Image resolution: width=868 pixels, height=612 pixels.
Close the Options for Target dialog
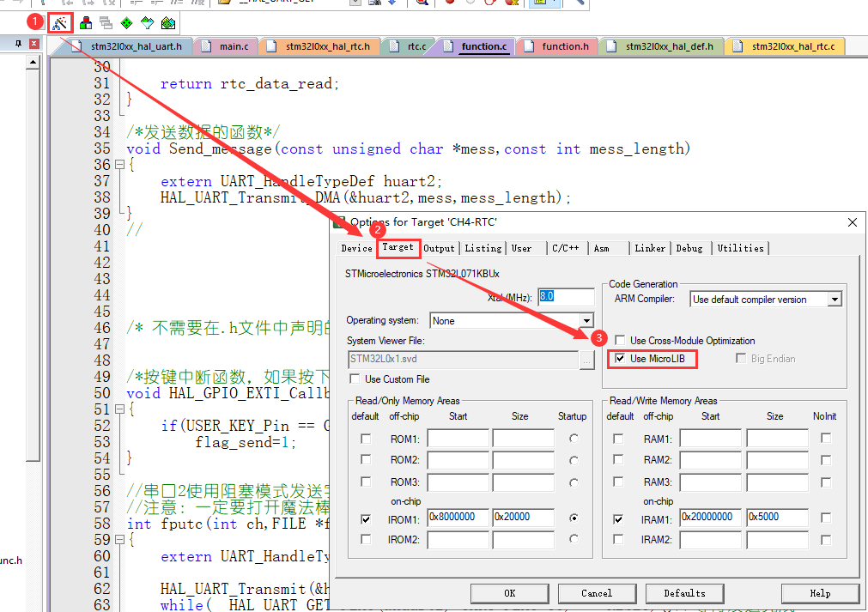pyautogui.click(x=852, y=222)
